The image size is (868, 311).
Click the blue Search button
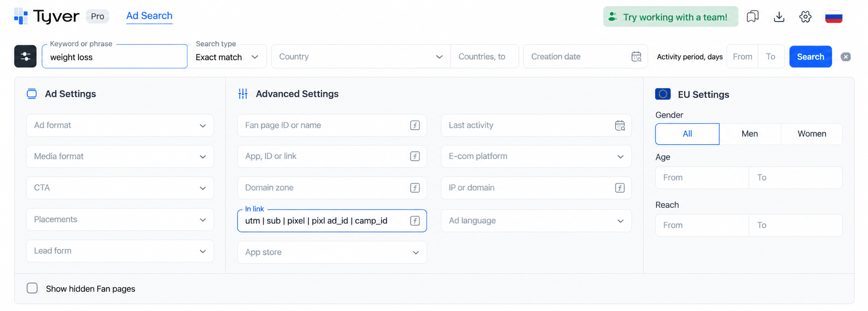810,57
